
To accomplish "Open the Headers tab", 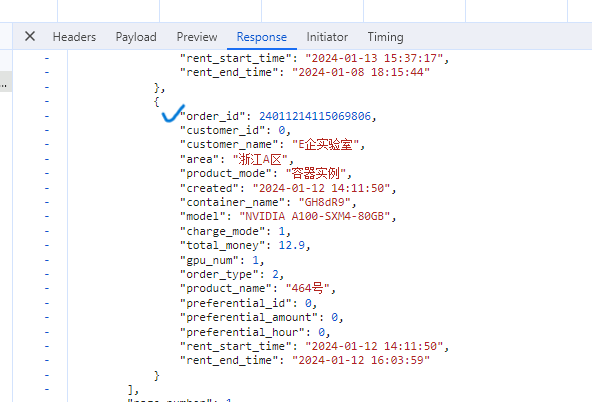I will (x=74, y=37).
